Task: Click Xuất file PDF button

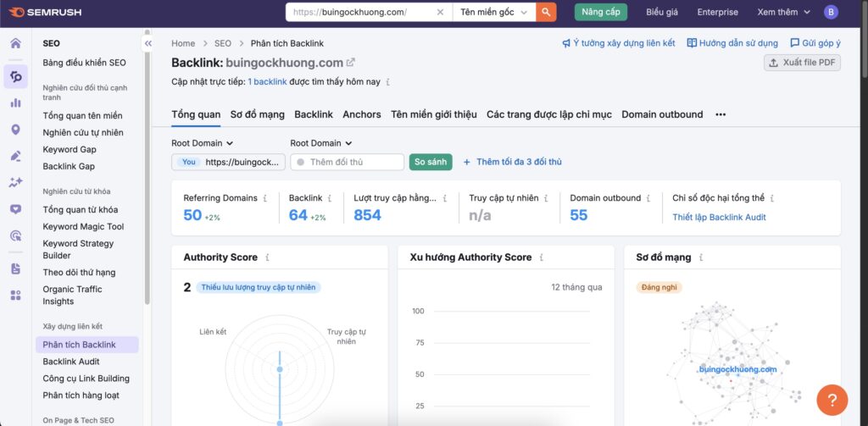Action: point(802,63)
